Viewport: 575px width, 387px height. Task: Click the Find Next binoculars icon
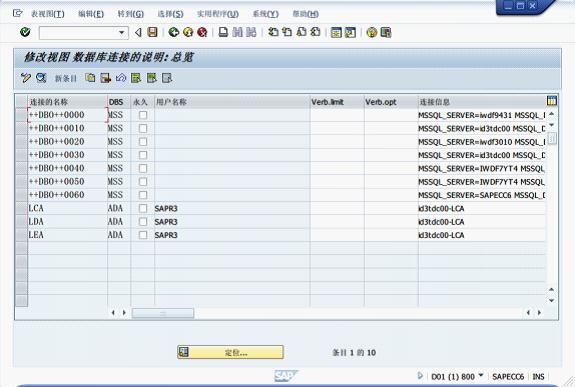pyautogui.click(x=251, y=32)
